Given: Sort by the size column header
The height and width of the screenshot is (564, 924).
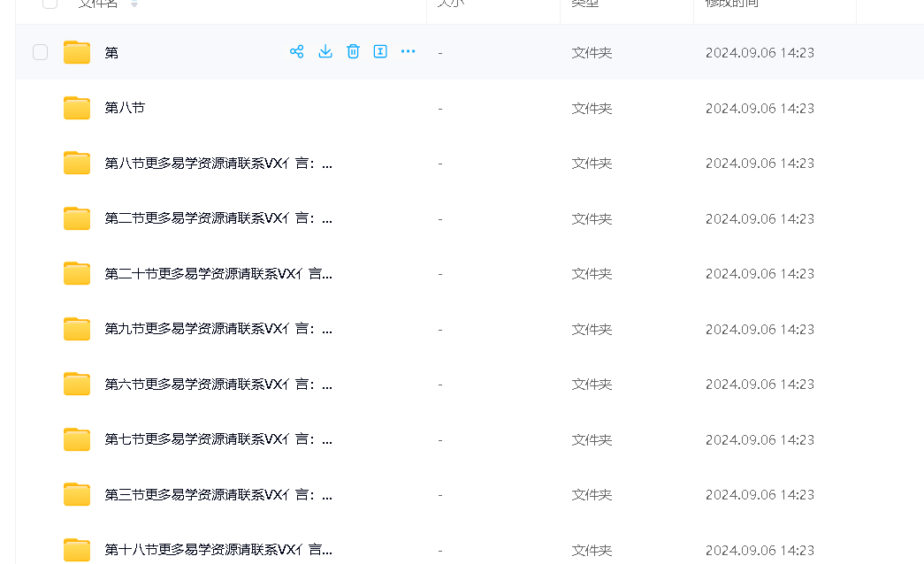Looking at the screenshot, I should pyautogui.click(x=451, y=4).
